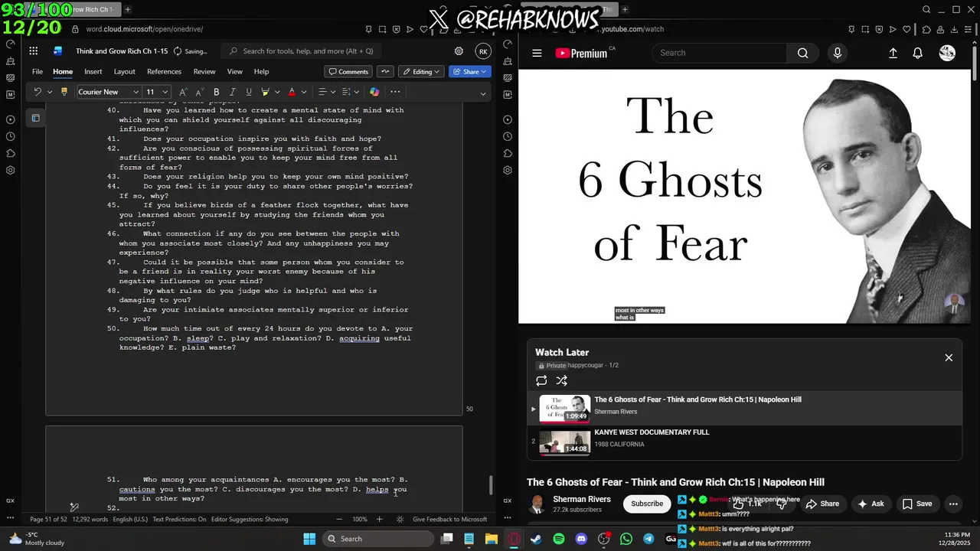The height and width of the screenshot is (551, 980).
Task: Click the Undo arrow in Word
Action: (38, 92)
